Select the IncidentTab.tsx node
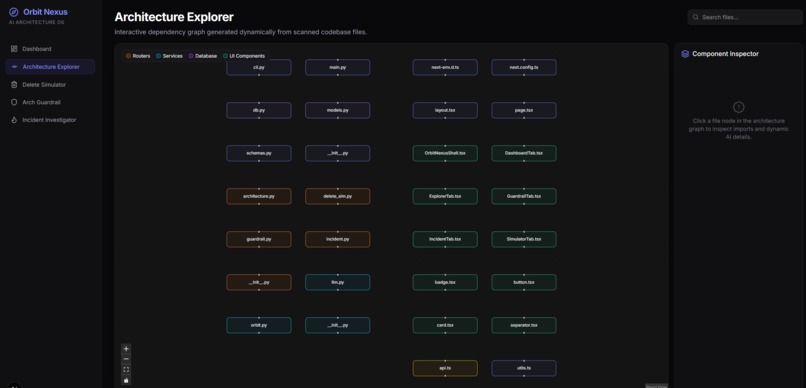 pyautogui.click(x=445, y=239)
